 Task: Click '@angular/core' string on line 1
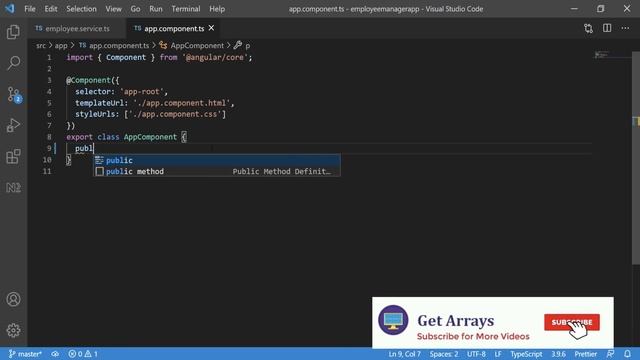click(x=215, y=58)
